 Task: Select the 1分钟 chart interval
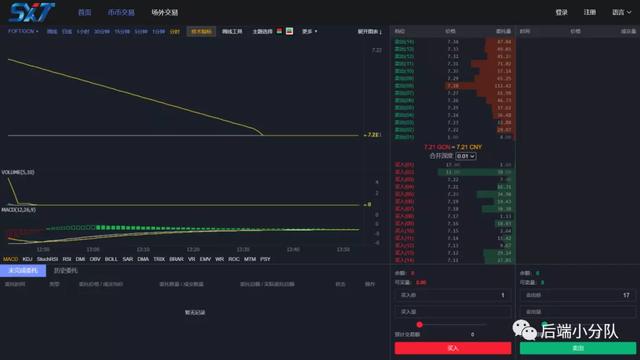click(x=158, y=31)
